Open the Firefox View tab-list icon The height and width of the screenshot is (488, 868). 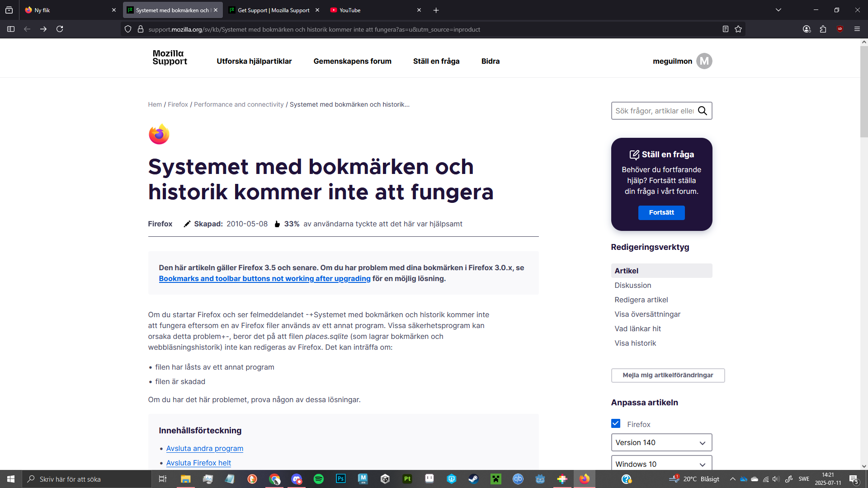9,10
